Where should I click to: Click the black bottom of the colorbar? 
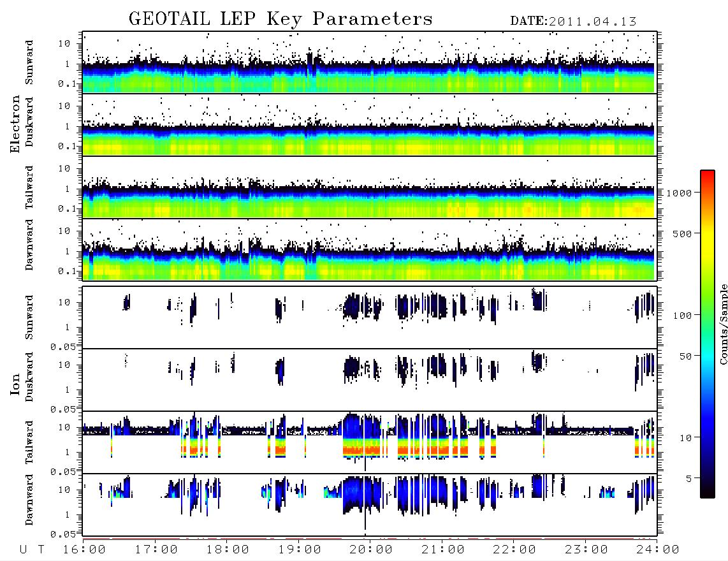708,492
